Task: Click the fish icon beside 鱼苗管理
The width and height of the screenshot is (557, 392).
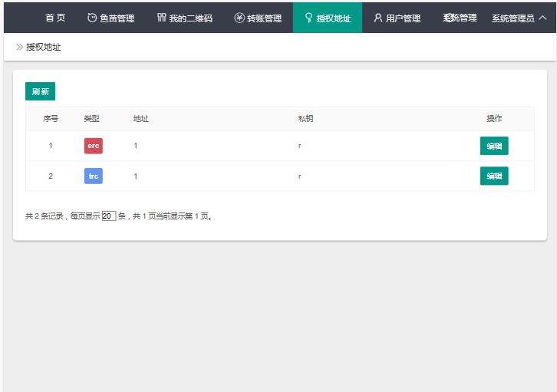Action: 92,18
